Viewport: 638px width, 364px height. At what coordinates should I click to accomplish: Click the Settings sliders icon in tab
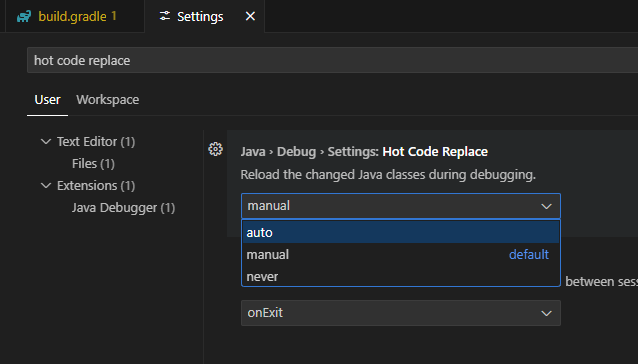165,16
